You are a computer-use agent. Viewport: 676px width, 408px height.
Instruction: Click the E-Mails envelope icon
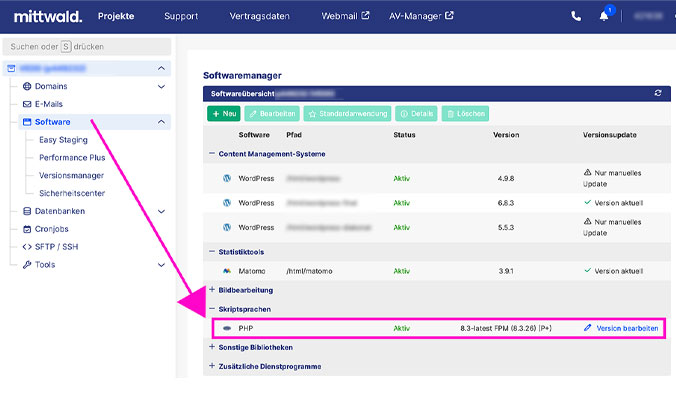pos(27,104)
